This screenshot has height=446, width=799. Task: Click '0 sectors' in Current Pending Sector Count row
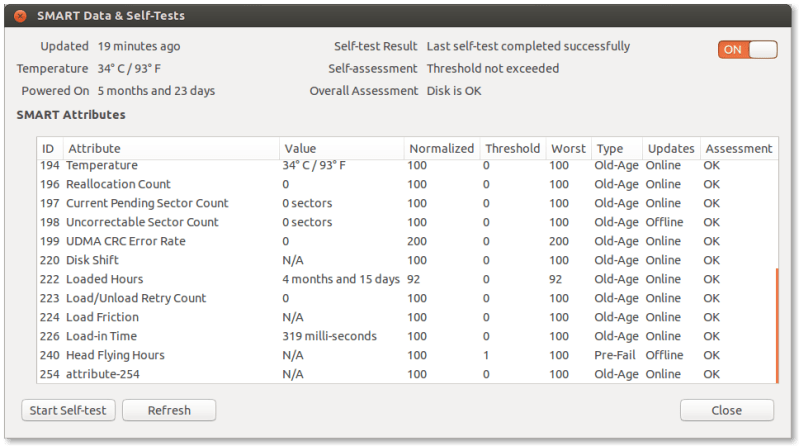pyautogui.click(x=307, y=203)
